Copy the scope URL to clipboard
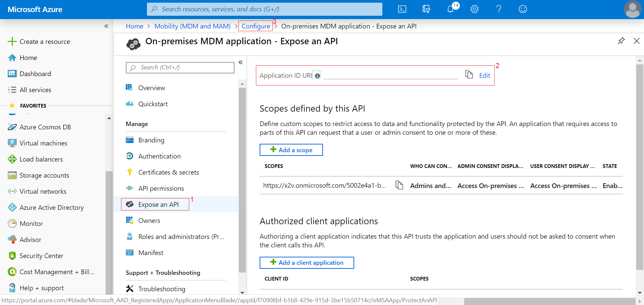 click(399, 185)
